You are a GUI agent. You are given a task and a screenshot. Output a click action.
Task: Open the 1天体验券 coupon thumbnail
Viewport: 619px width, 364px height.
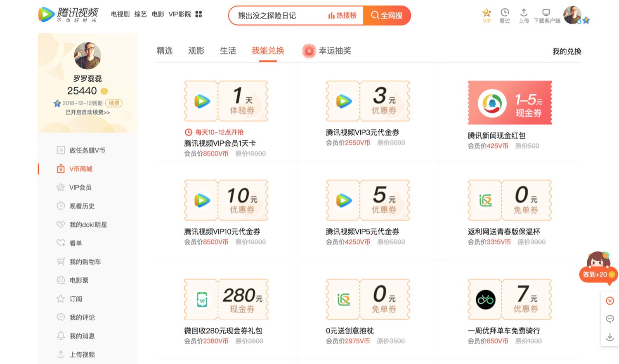click(x=226, y=101)
